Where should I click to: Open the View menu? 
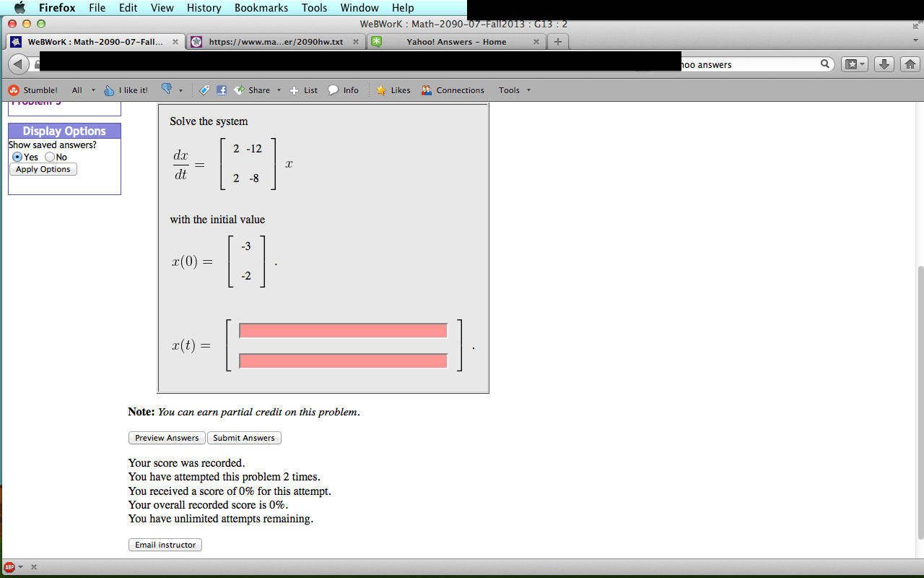point(162,8)
